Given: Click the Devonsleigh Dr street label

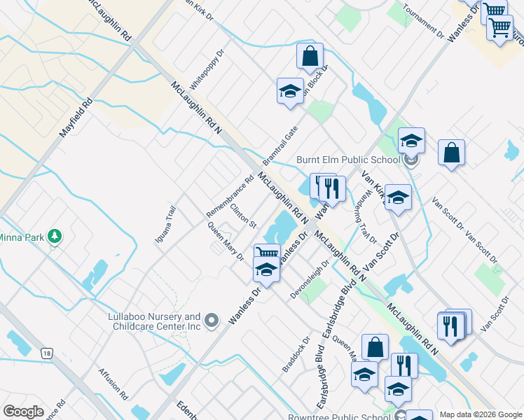Looking at the screenshot, I should click(x=310, y=279).
